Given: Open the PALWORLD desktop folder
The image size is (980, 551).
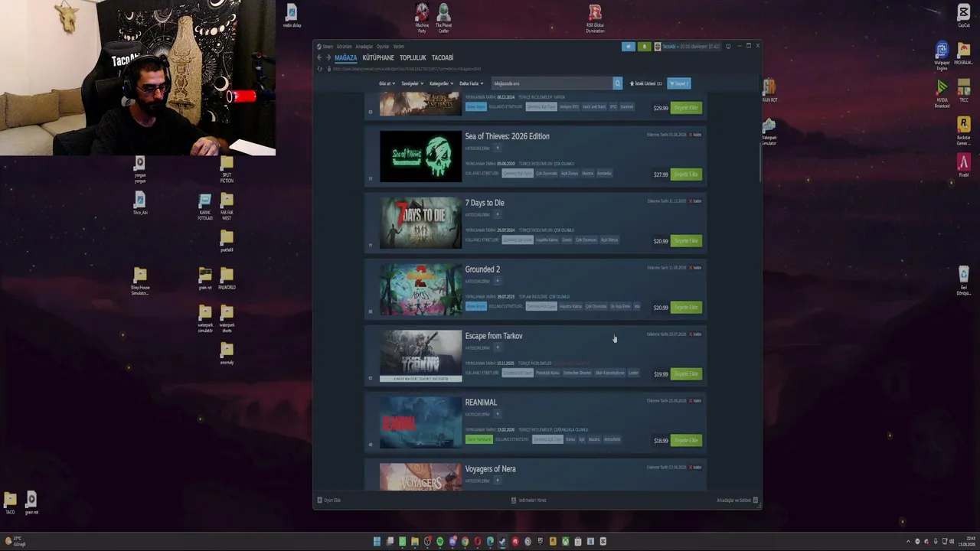Looking at the screenshot, I should pos(227,279).
